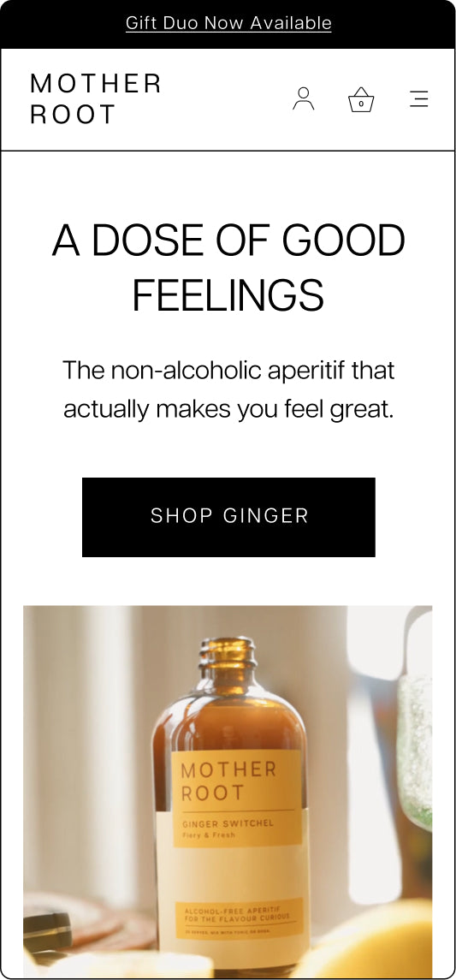
Task: Open the hamburger navigation menu
Action: [x=418, y=98]
